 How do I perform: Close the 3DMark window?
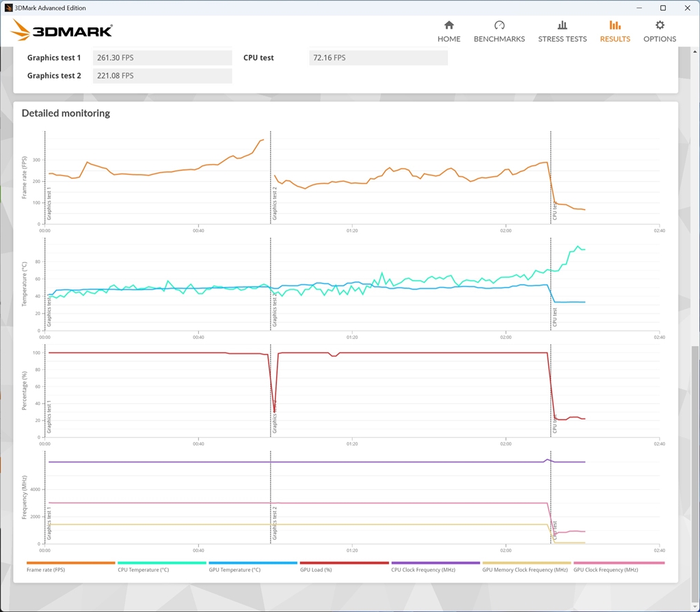(x=688, y=8)
